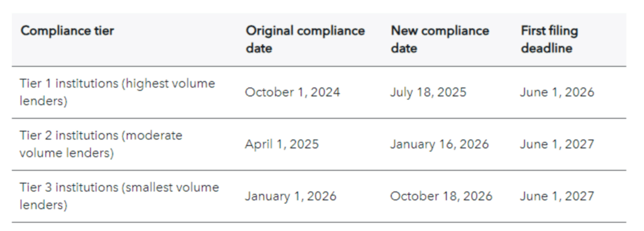This screenshot has width=644, height=231.
Task: Click the October 1, 2024 date cell
Action: 292,92
